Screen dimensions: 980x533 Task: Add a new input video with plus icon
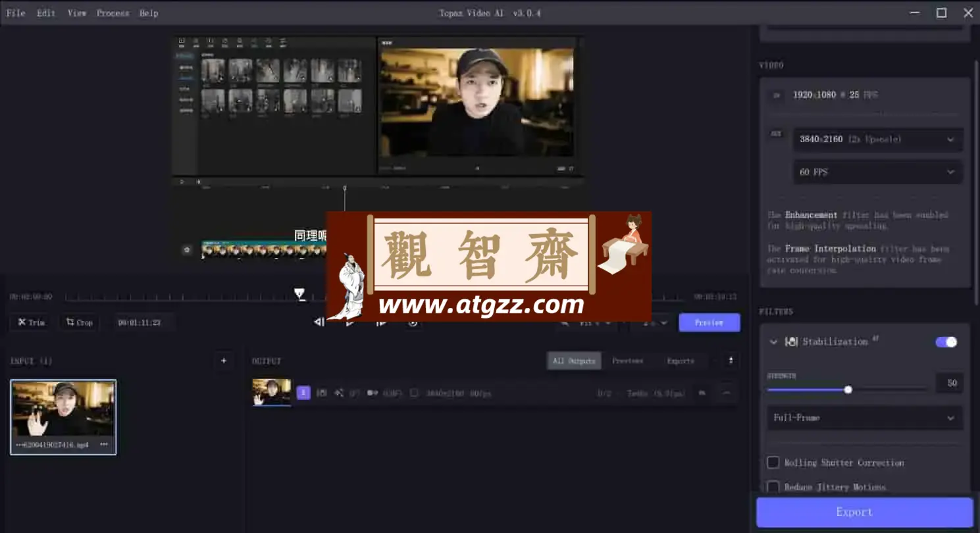pyautogui.click(x=224, y=361)
